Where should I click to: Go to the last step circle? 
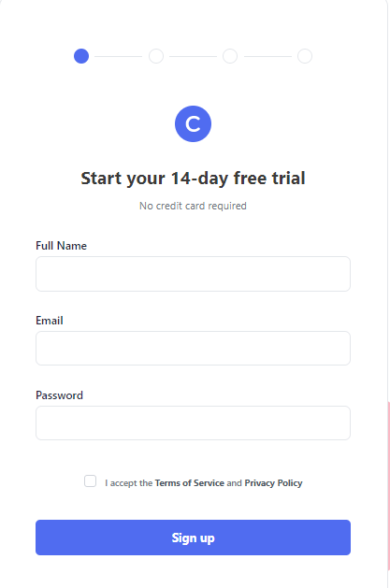tap(305, 56)
